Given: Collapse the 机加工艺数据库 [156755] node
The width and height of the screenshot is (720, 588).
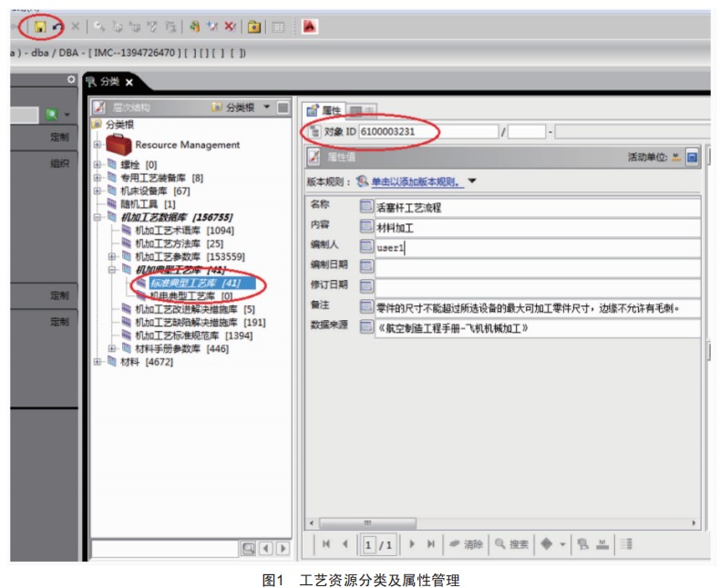Looking at the screenshot, I should click(98, 217).
